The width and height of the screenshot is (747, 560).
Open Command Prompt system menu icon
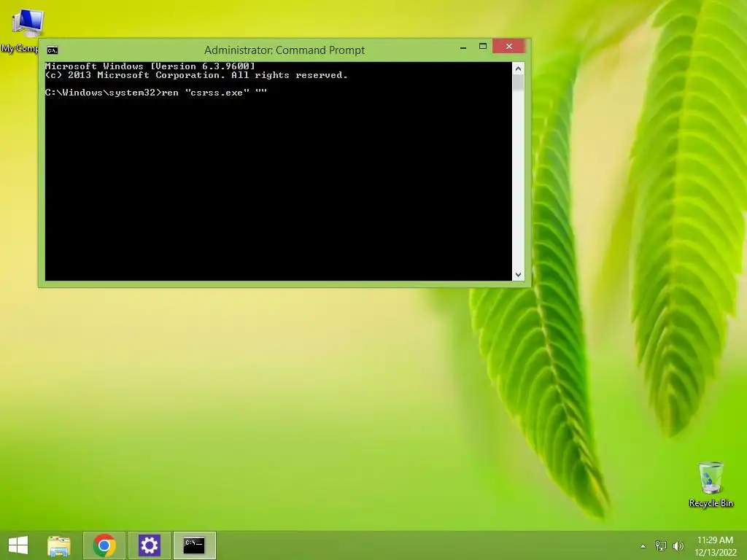click(53, 50)
